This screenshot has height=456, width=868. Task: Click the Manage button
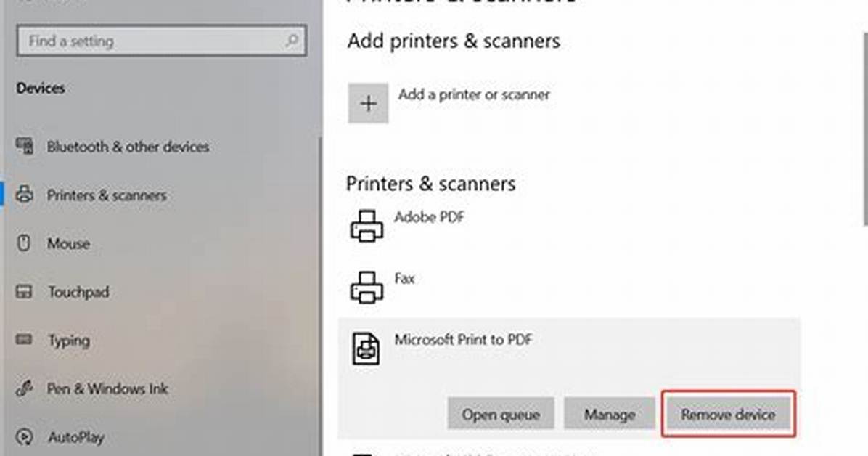[610, 414]
